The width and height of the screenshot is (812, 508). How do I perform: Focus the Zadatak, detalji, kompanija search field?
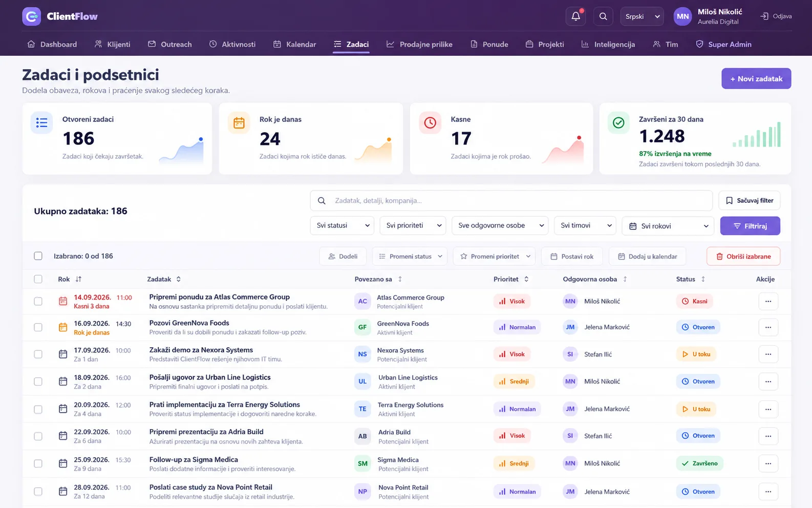[511, 200]
